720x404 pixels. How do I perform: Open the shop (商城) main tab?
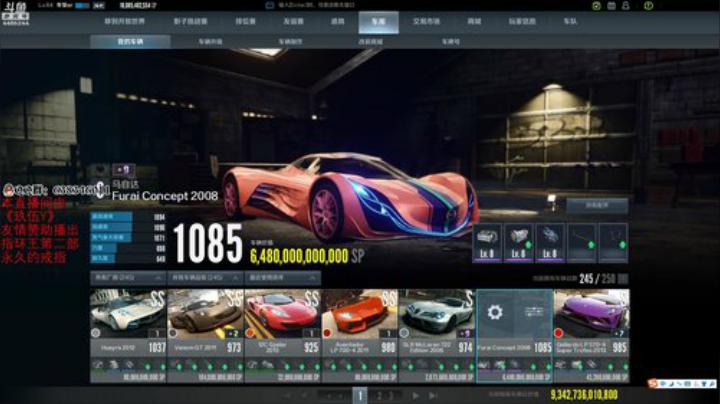point(474,22)
